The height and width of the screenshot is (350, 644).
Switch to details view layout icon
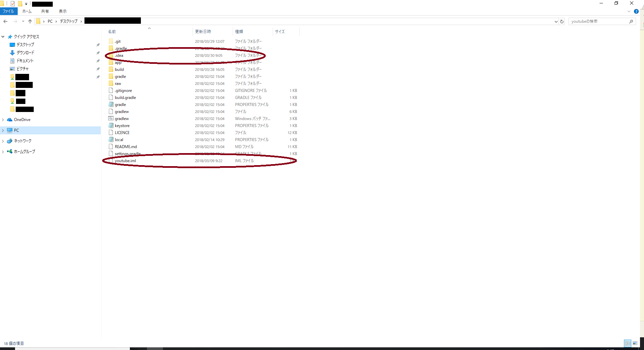pos(628,343)
